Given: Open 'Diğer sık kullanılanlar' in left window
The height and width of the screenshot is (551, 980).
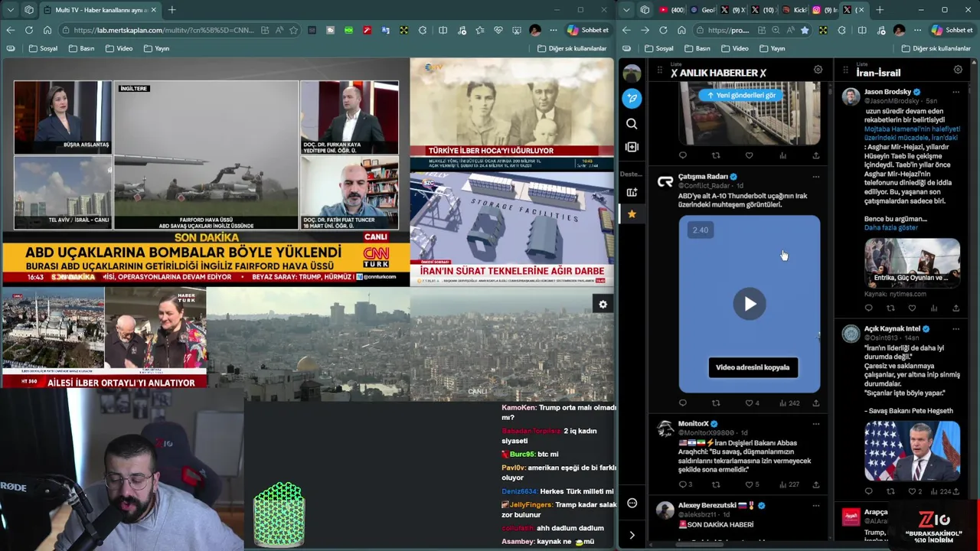Looking at the screenshot, I should (x=573, y=48).
